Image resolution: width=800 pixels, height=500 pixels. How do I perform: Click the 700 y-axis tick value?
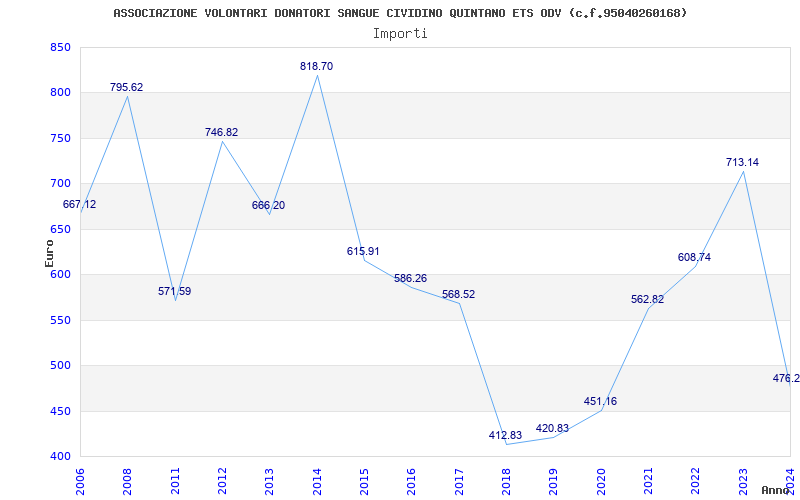coord(60,184)
